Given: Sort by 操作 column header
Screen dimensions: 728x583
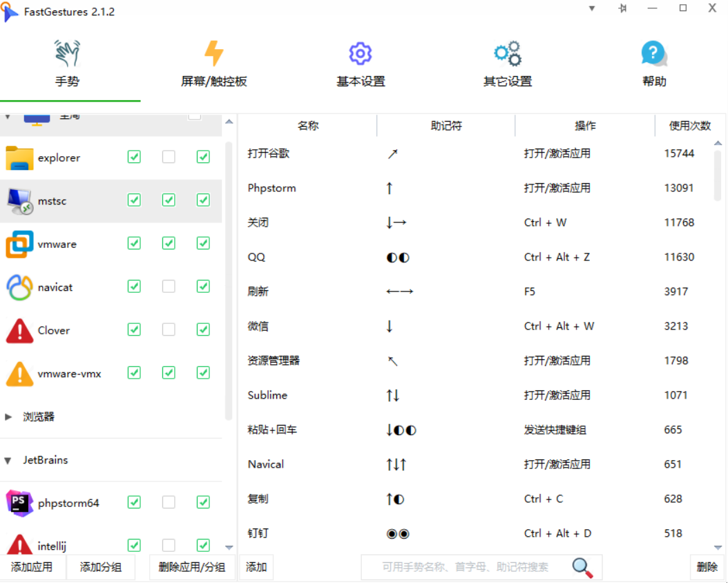Looking at the screenshot, I should [585, 126].
